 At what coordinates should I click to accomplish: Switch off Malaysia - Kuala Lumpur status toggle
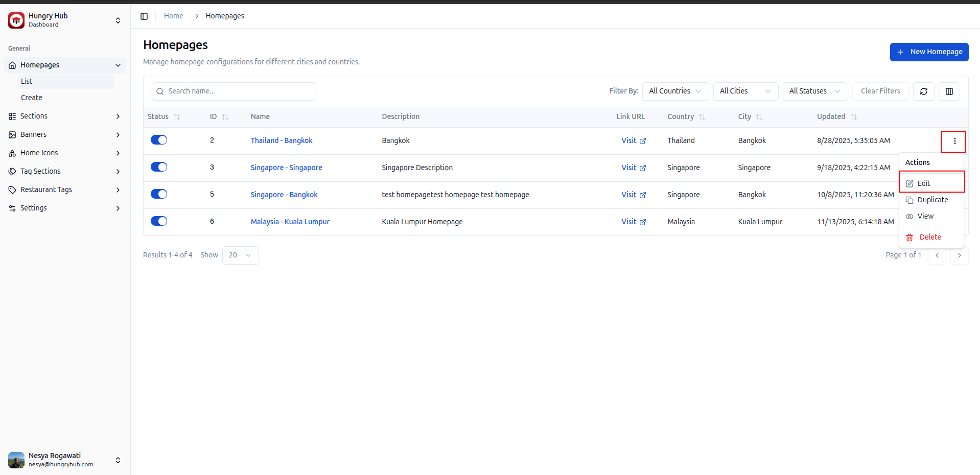click(x=159, y=221)
